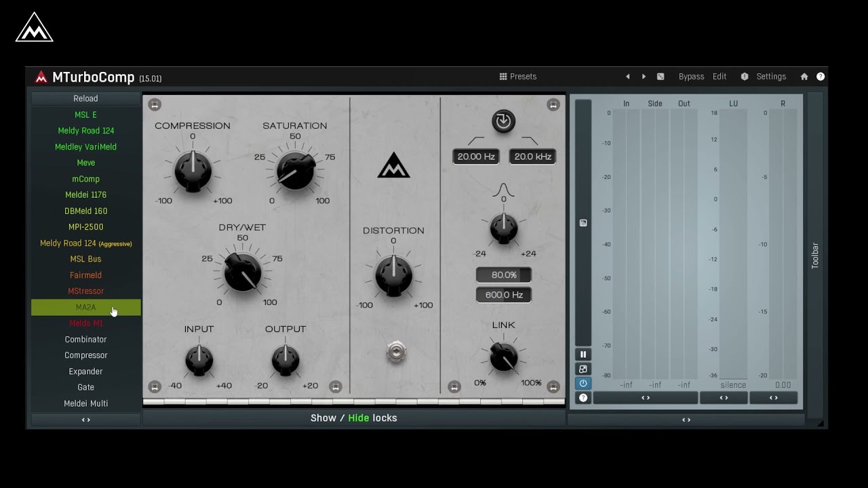Open Settings

click(771, 77)
